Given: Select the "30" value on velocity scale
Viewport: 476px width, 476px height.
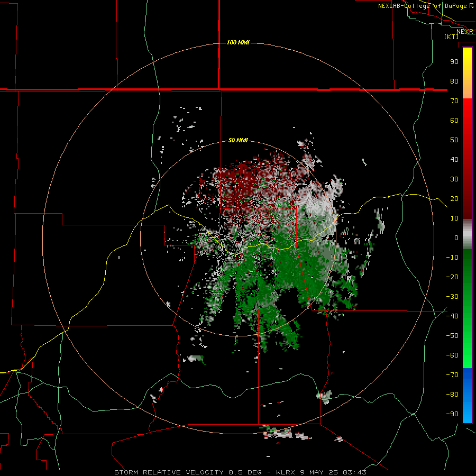Looking at the screenshot, I should click(x=454, y=179).
